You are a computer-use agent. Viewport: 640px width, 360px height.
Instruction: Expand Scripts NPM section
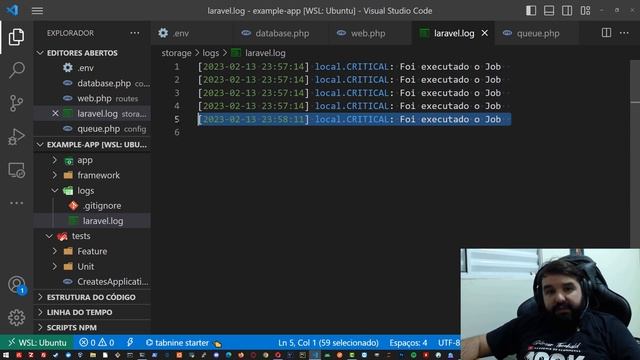[92, 327]
